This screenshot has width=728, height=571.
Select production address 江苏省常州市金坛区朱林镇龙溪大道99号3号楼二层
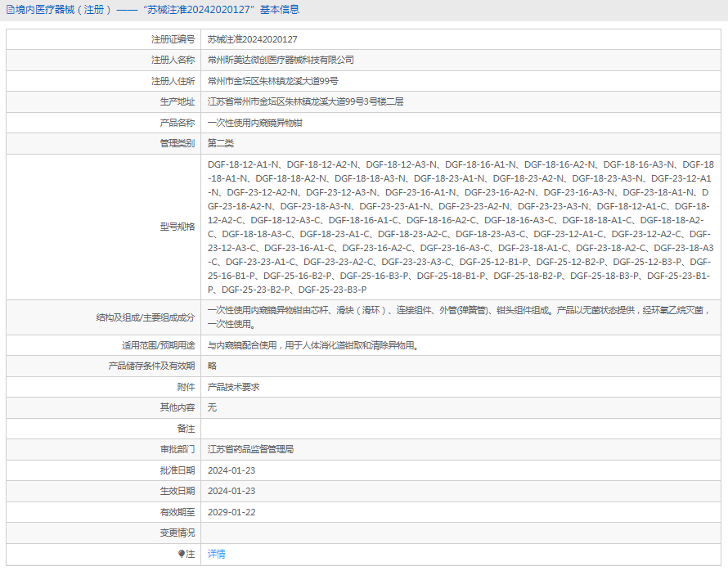305,101
